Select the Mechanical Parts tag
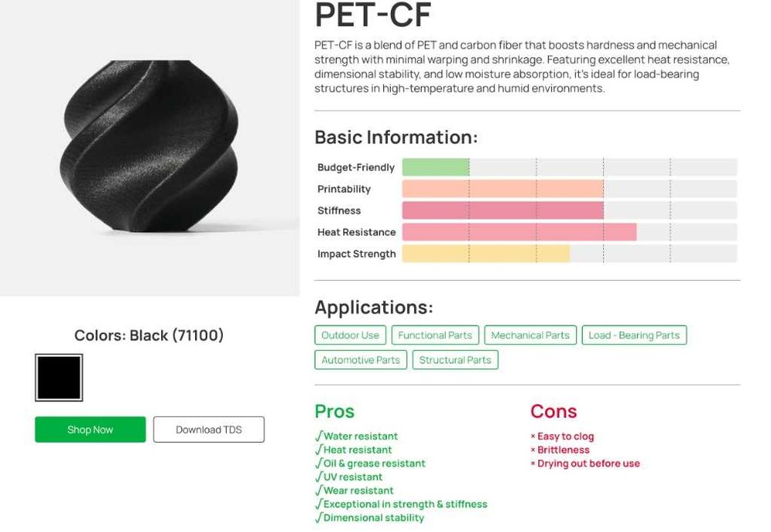The width and height of the screenshot is (771, 532). pyautogui.click(x=530, y=335)
